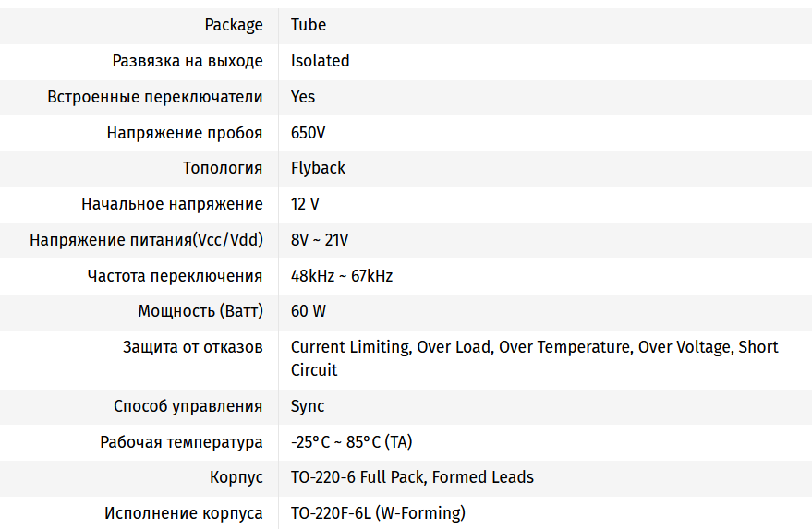This screenshot has width=812, height=529.
Task: Select the "Isolated" value text
Action: [320, 61]
